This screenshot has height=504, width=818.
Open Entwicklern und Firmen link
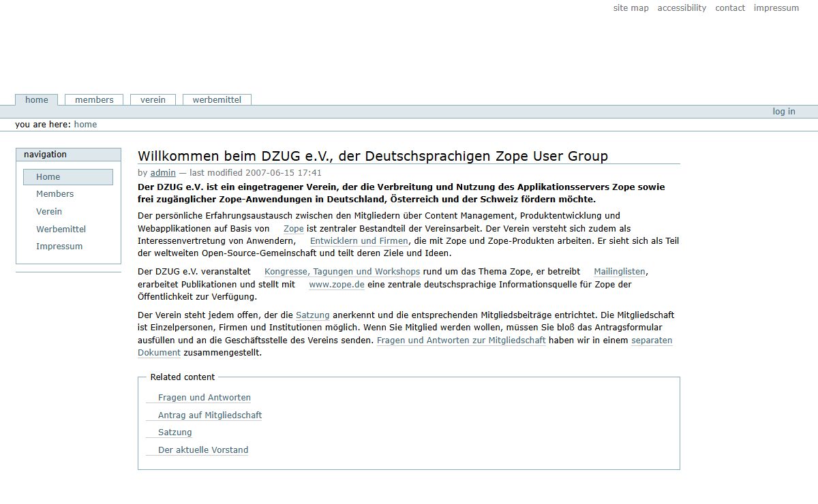359,241
